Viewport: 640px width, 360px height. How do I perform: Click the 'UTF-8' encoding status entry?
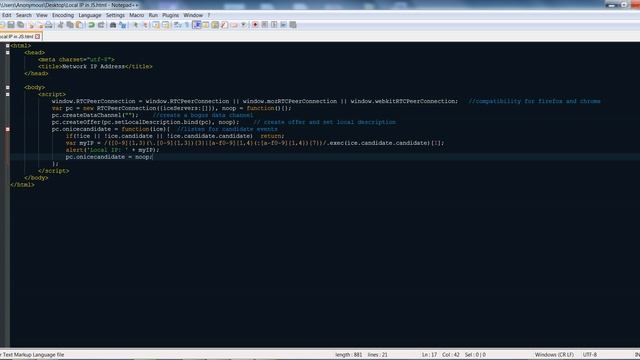pyautogui.click(x=590, y=355)
